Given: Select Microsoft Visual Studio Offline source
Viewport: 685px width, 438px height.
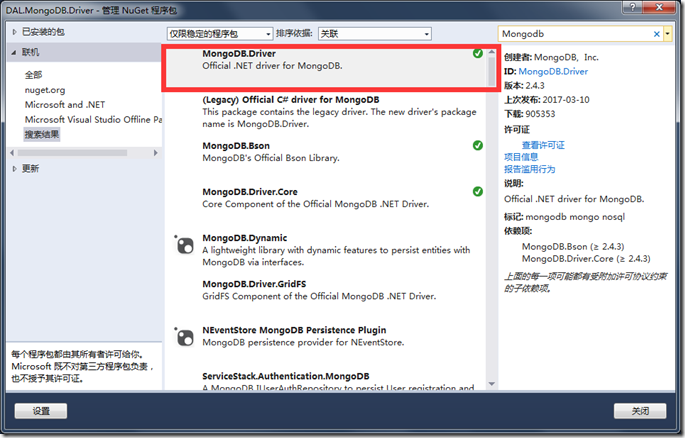Looking at the screenshot, I should [x=93, y=120].
